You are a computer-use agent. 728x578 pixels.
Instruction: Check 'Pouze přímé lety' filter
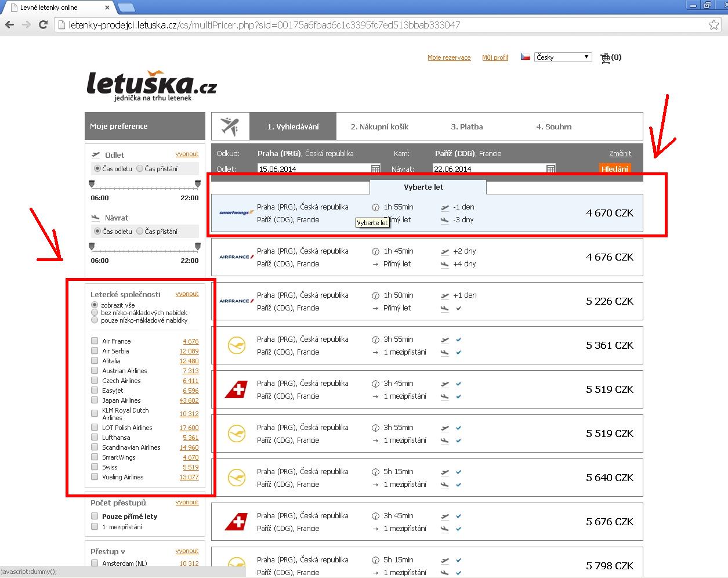(x=95, y=516)
